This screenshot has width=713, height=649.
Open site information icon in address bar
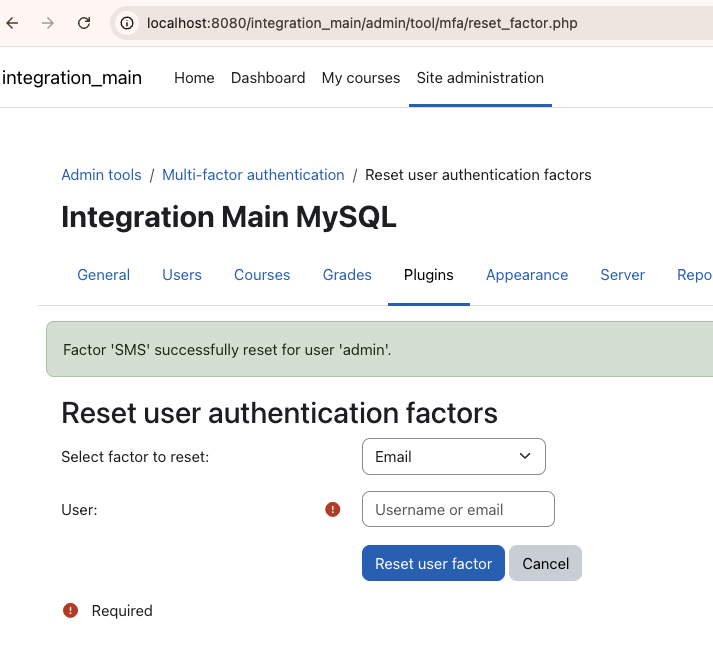coord(127,23)
